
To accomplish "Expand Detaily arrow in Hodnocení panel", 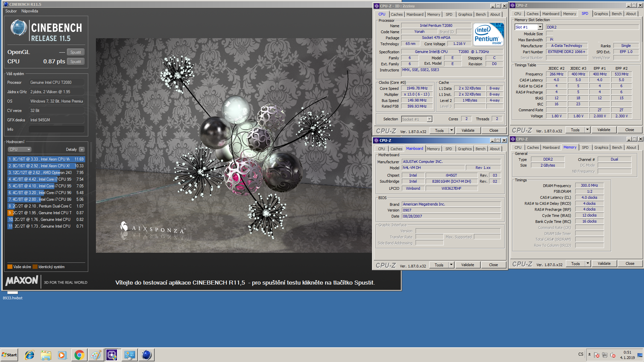I will (82, 149).
